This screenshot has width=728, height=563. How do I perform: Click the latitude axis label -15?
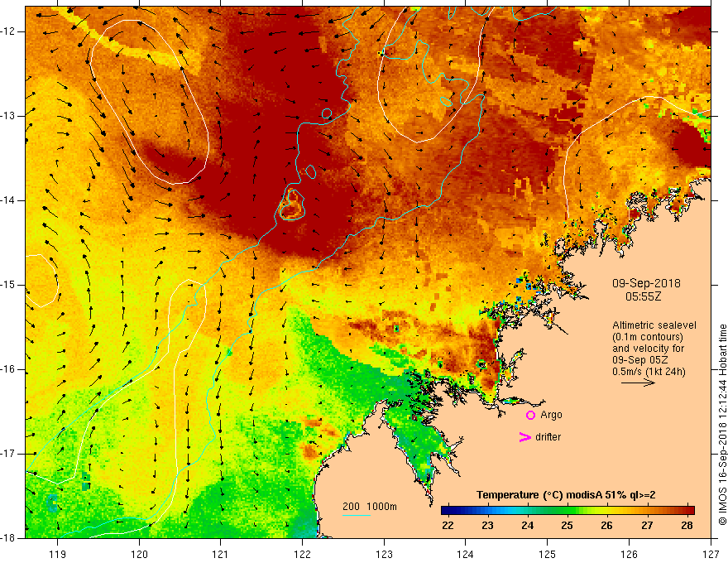9,285
